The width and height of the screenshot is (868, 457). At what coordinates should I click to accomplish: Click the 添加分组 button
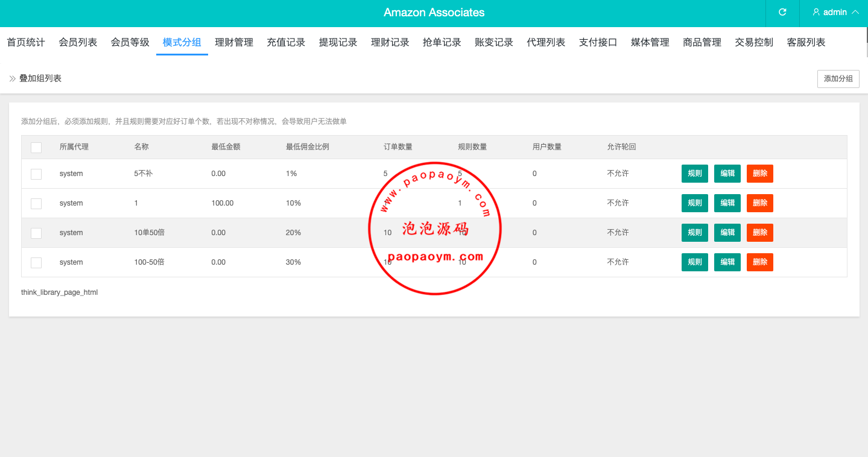pyautogui.click(x=838, y=79)
